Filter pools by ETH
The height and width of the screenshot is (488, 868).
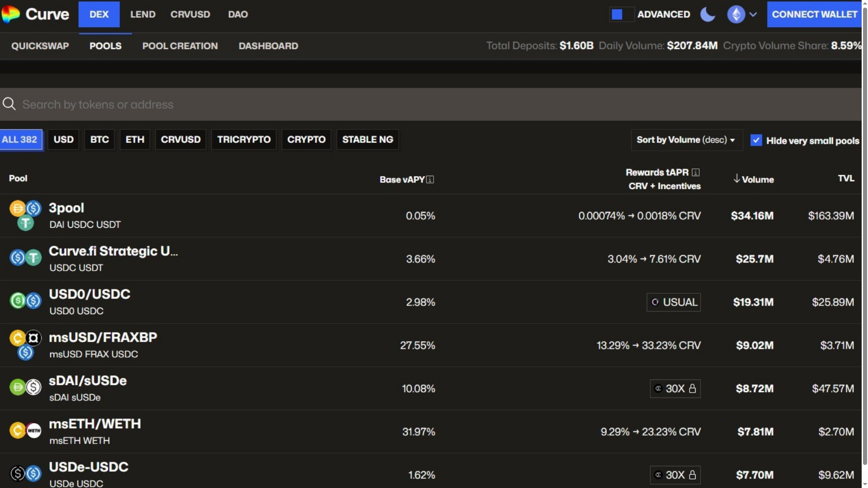(x=135, y=139)
